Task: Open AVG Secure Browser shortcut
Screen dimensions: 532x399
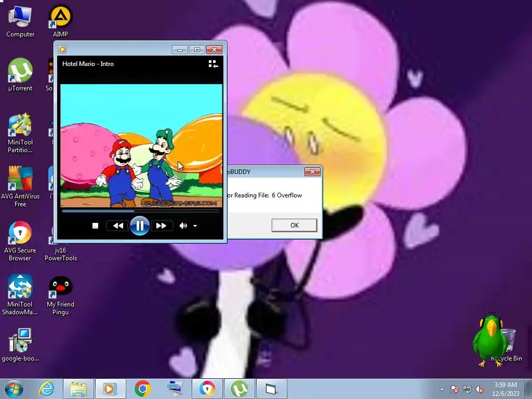Action: pyautogui.click(x=20, y=241)
